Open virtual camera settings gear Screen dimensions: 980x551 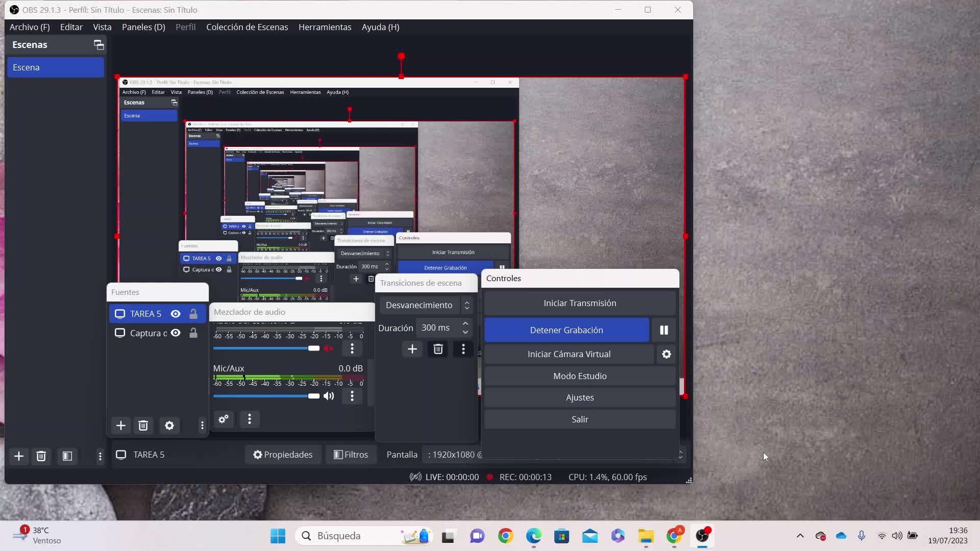click(x=666, y=354)
